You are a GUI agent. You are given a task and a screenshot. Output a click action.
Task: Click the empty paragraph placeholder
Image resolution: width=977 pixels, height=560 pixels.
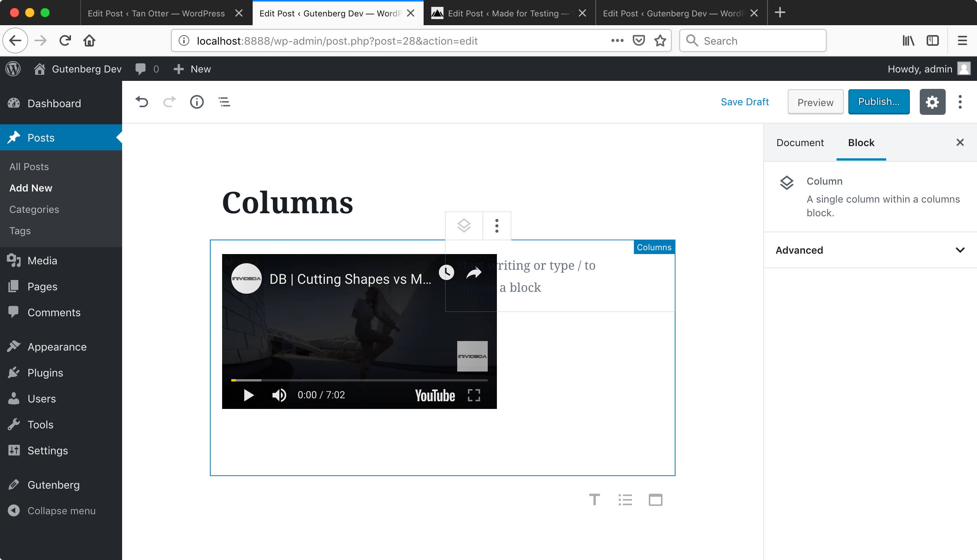(x=525, y=276)
